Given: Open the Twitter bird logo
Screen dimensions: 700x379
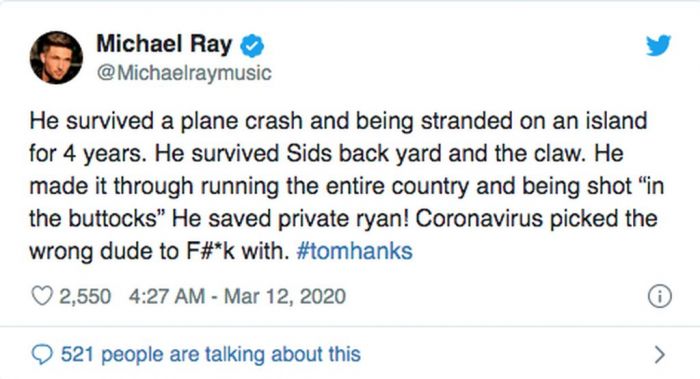Looking at the screenshot, I should (658, 45).
